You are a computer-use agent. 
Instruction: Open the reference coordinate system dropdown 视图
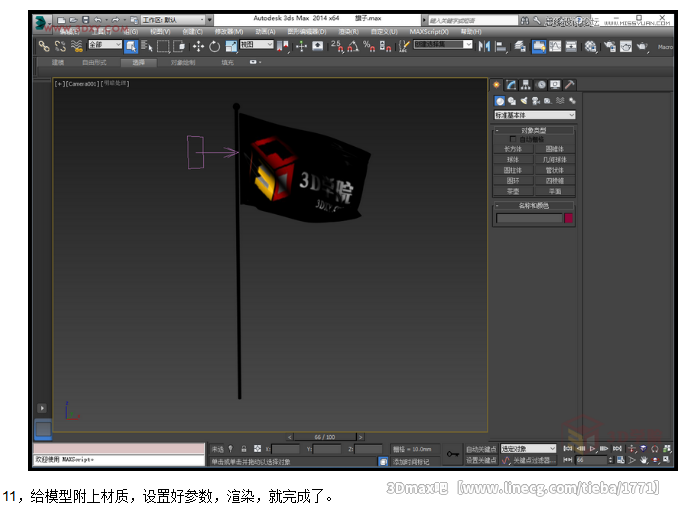[256, 45]
